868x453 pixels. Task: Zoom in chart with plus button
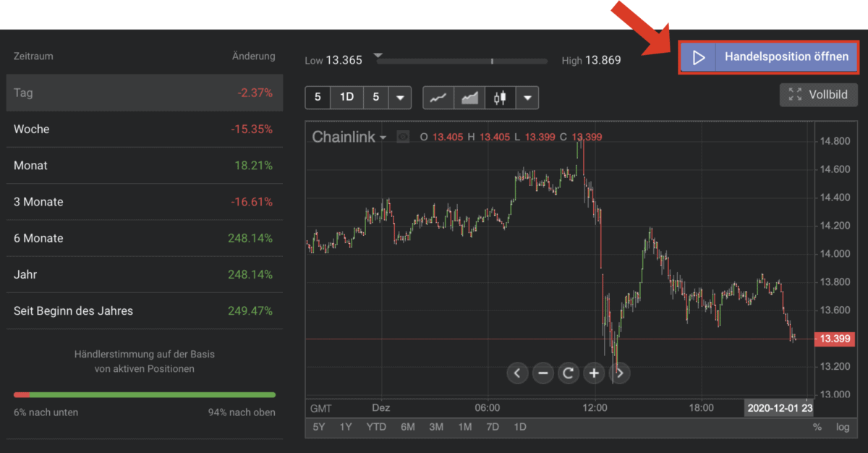pyautogui.click(x=594, y=373)
